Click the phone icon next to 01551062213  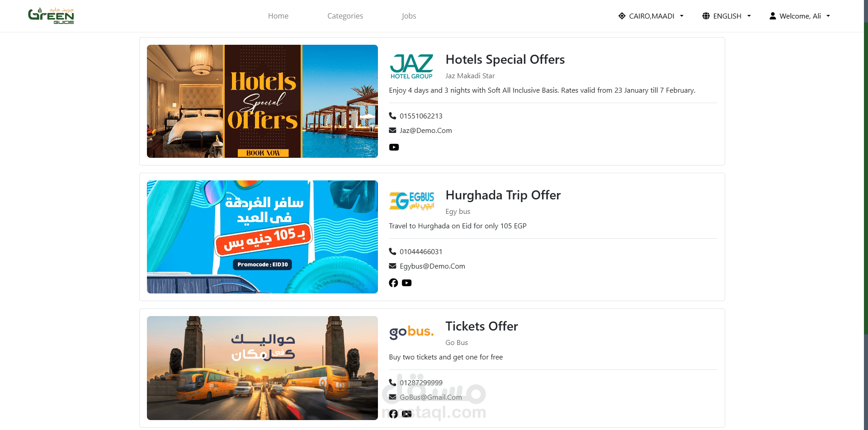(x=392, y=116)
